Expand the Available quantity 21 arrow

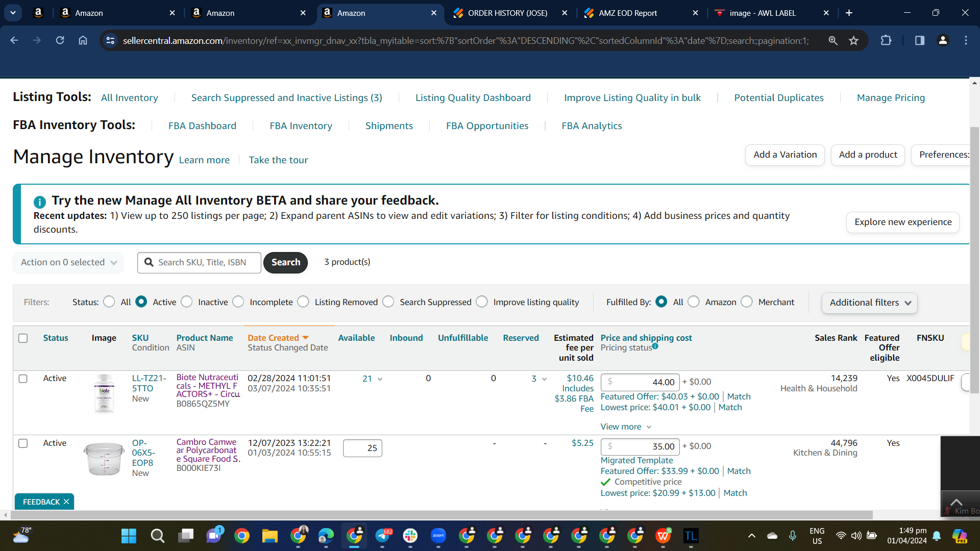coord(380,379)
